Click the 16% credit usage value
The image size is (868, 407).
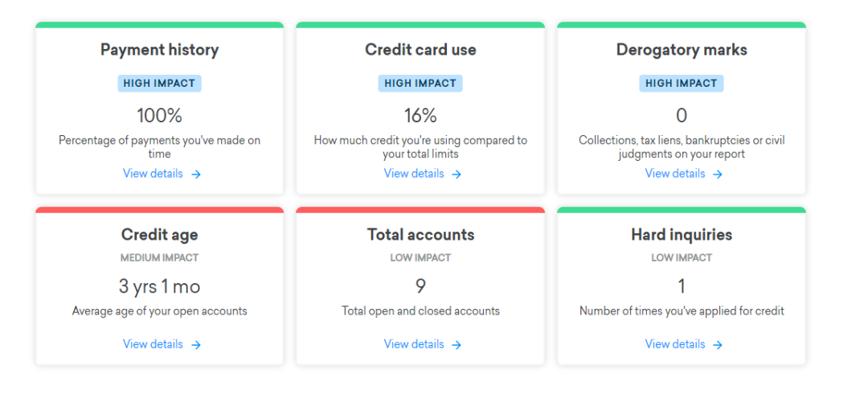point(420,116)
